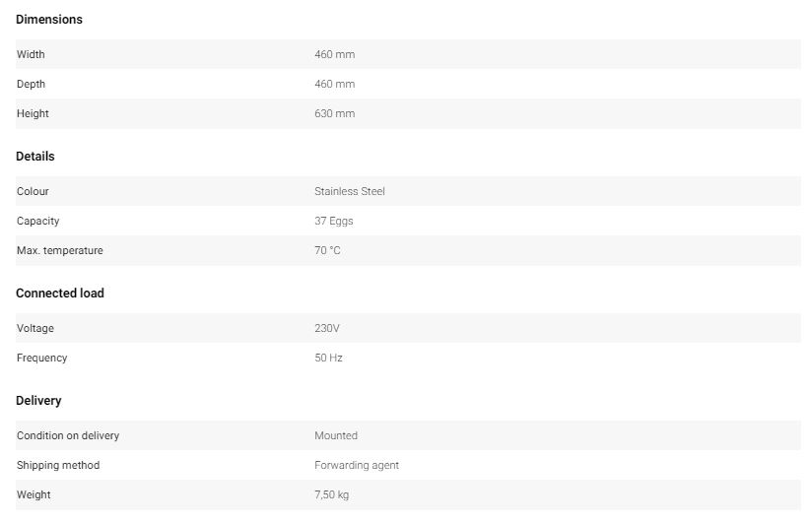The height and width of the screenshot is (523, 812).
Task: Select the Max. temperature row label
Action: [x=60, y=250]
